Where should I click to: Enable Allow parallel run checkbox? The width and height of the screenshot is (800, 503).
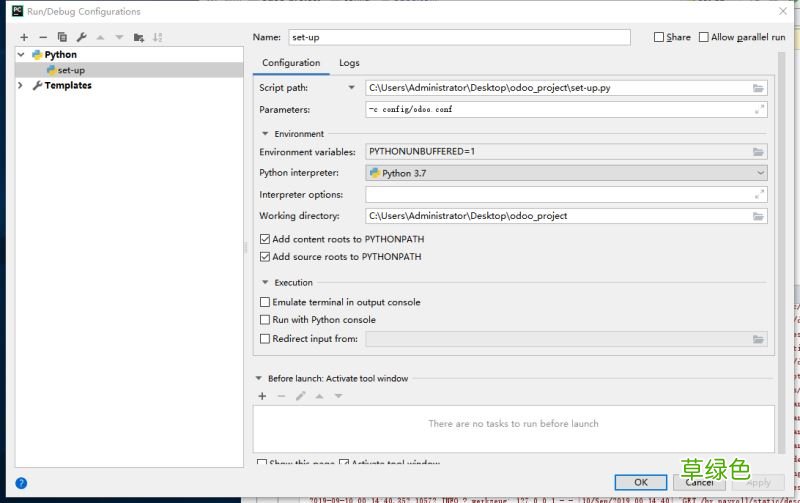coord(704,37)
